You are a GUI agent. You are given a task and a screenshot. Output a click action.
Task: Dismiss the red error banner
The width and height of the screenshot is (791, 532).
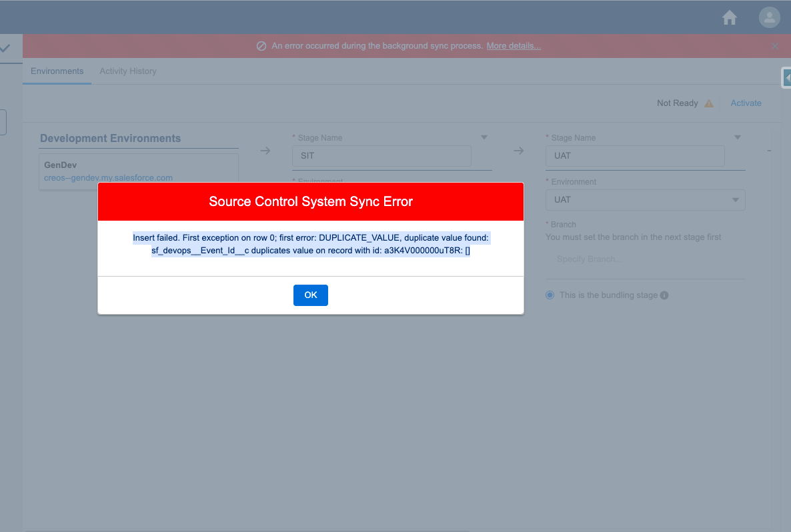(775, 46)
